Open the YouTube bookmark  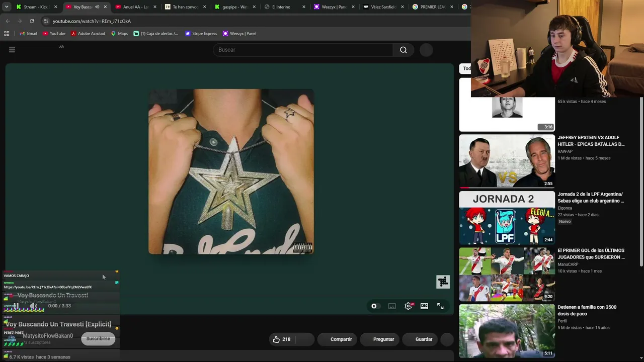click(x=54, y=34)
